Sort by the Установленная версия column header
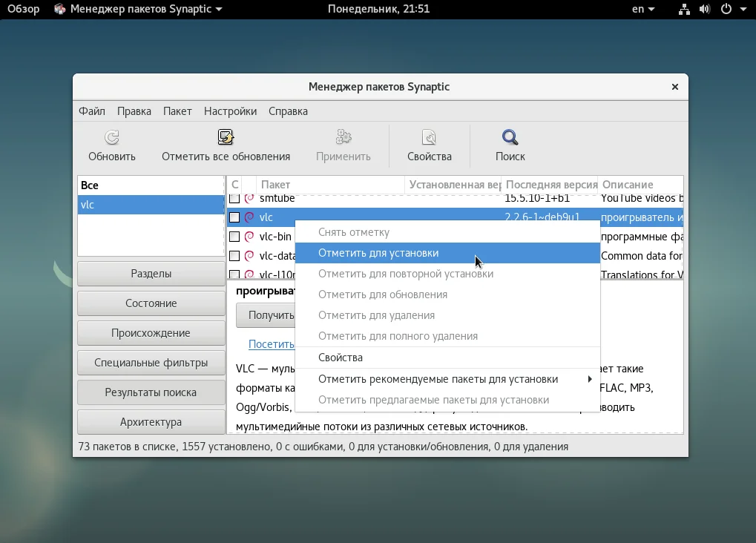The height and width of the screenshot is (543, 756). pos(453,185)
